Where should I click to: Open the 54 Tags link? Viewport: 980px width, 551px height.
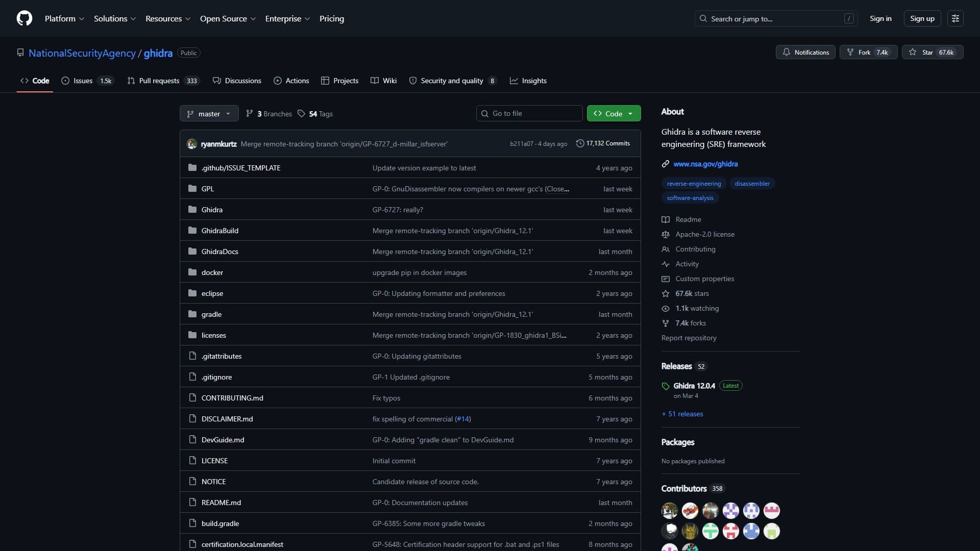(x=315, y=113)
